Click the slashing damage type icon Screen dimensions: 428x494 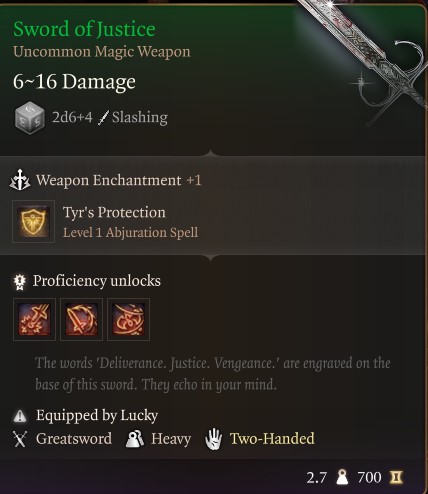coord(103,118)
